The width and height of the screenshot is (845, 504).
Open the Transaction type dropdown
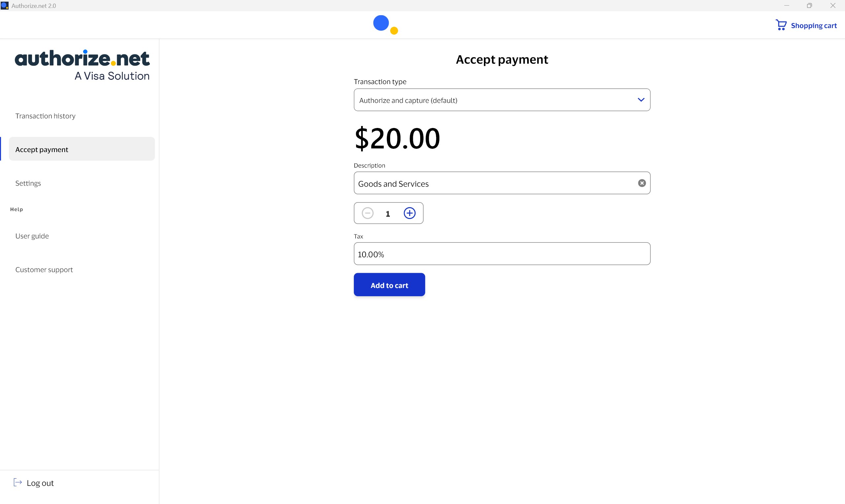pos(502,100)
